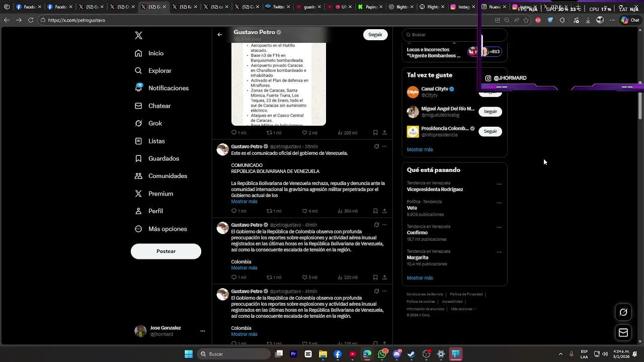Open options for Vicepresidenta Rodríguez trend

tap(499, 184)
